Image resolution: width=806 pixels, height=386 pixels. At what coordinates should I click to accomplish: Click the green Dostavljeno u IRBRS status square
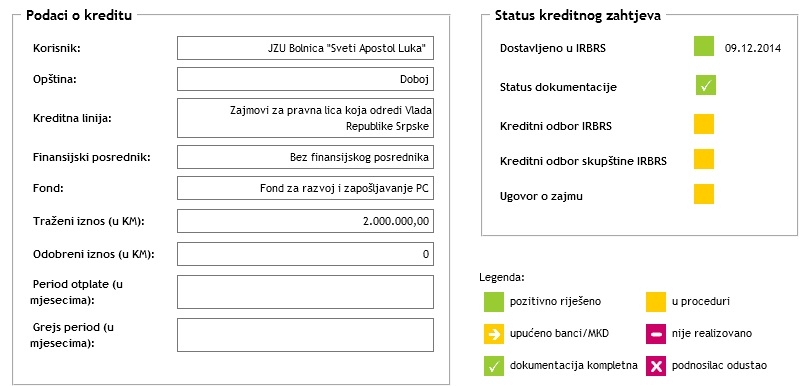(x=704, y=46)
